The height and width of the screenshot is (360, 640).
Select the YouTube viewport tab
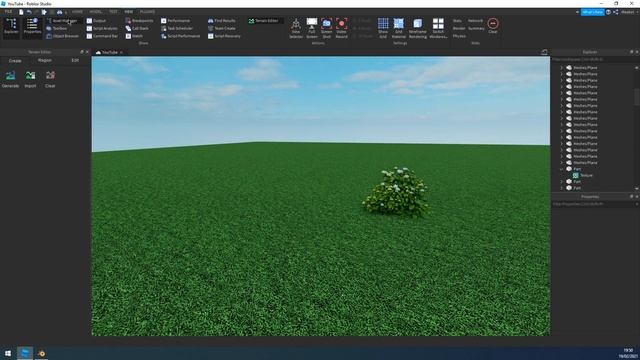tap(109, 53)
